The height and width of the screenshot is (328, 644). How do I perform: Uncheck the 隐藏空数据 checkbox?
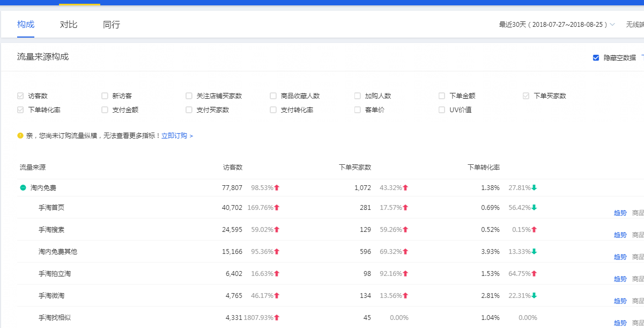pyautogui.click(x=596, y=58)
